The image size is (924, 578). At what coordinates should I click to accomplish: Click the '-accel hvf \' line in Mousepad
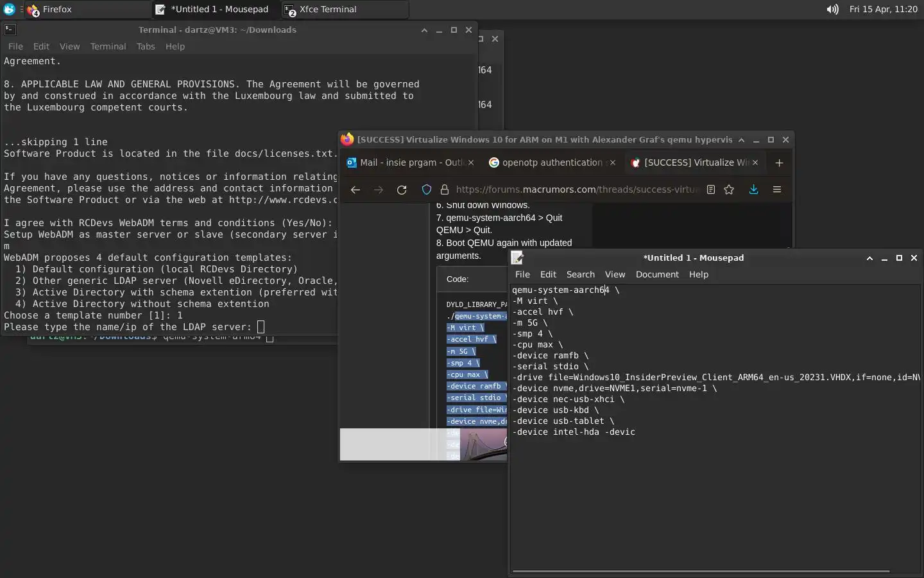tap(543, 311)
